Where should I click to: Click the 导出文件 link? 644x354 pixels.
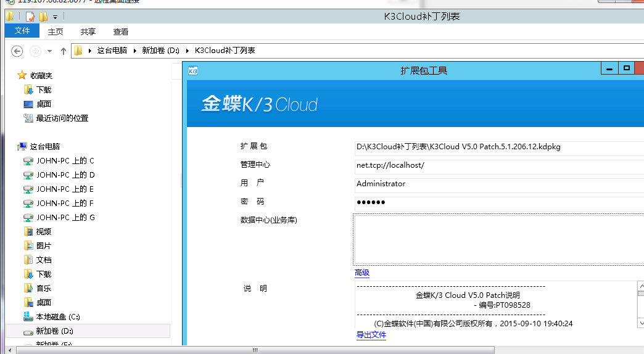coord(371,335)
